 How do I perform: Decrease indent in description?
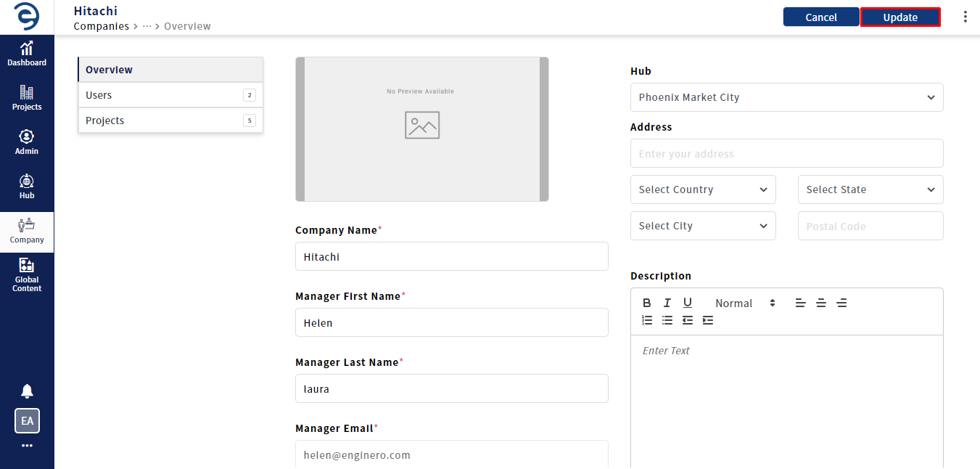688,320
